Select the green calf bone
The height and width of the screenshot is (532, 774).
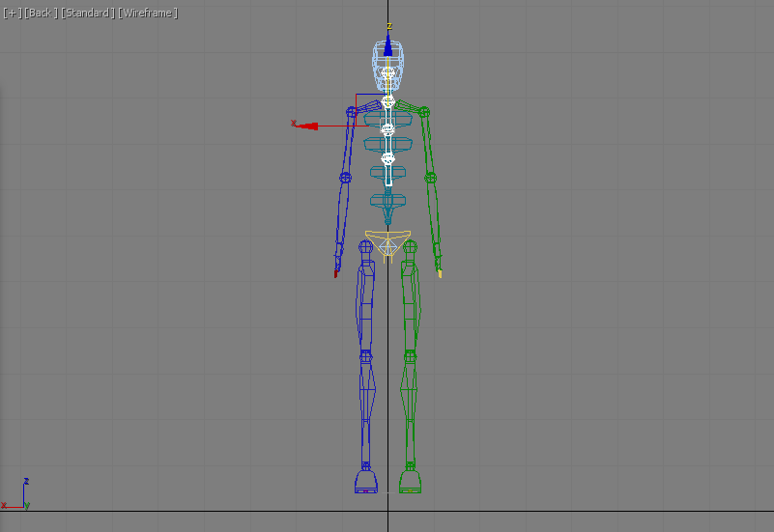click(411, 411)
